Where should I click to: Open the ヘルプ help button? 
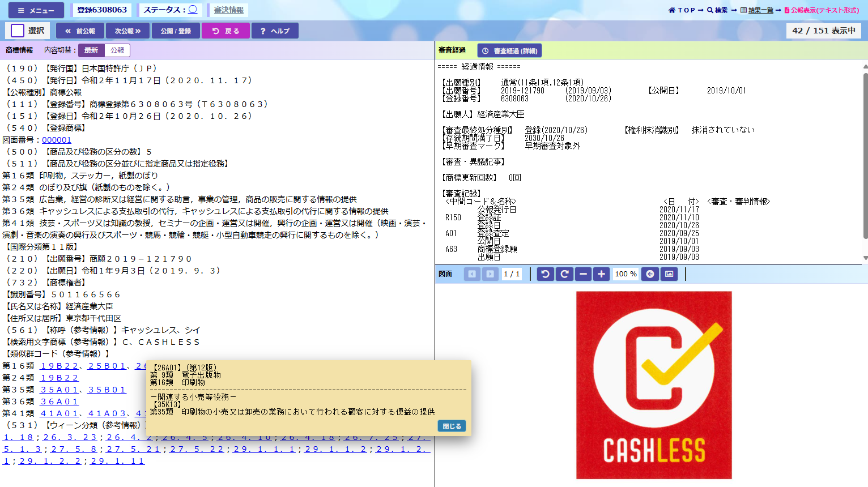275,31
